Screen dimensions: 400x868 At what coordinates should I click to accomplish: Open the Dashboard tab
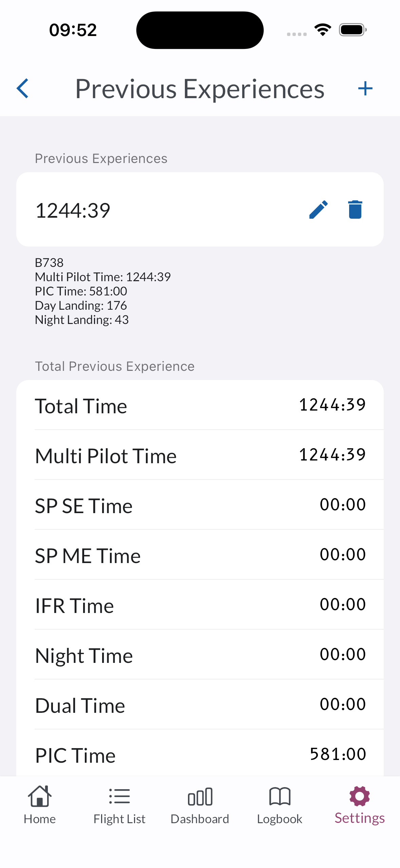tap(200, 805)
